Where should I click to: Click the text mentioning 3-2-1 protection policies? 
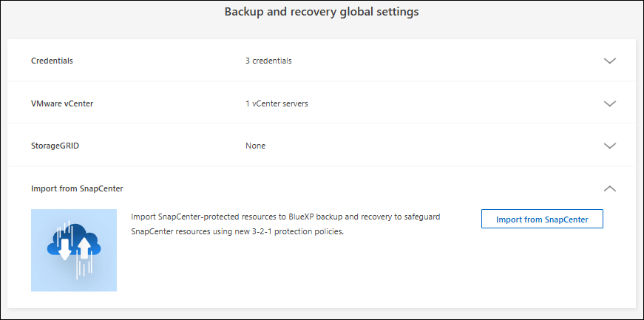coord(237,231)
